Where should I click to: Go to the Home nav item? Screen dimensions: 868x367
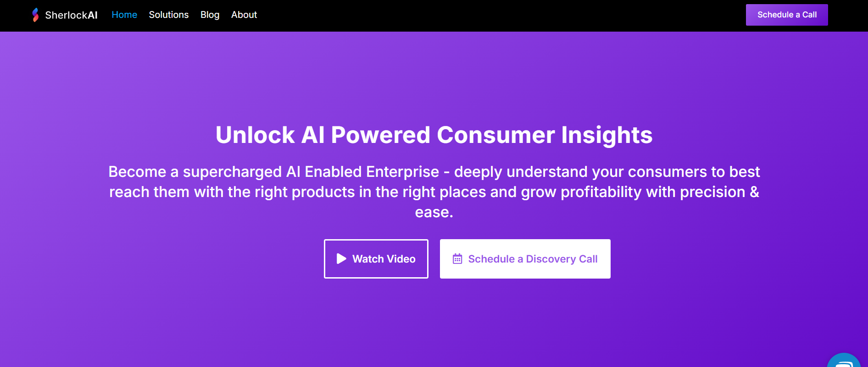pos(124,15)
